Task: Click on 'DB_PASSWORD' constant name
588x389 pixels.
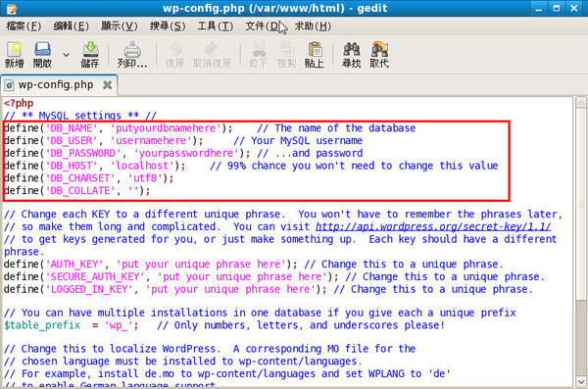Action: [83, 153]
